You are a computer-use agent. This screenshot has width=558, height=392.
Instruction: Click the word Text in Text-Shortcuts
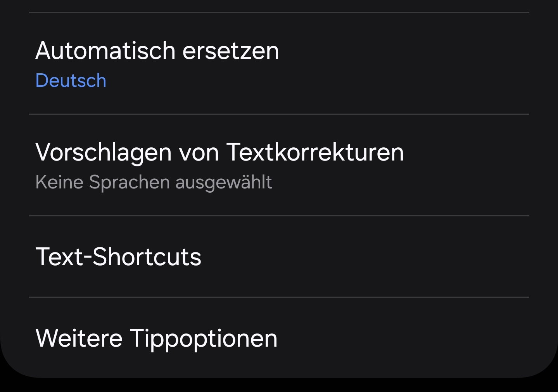pyautogui.click(x=59, y=257)
